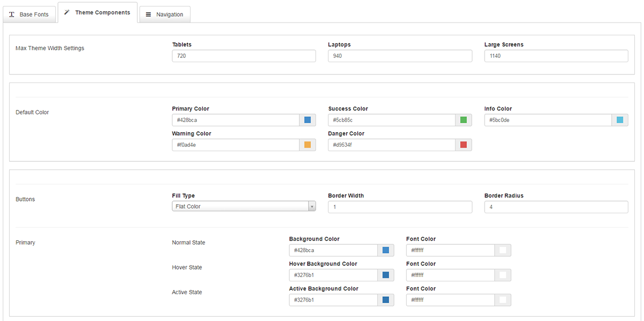The width and height of the screenshot is (644, 321).
Task: Click the Normal State label
Action: point(188,243)
